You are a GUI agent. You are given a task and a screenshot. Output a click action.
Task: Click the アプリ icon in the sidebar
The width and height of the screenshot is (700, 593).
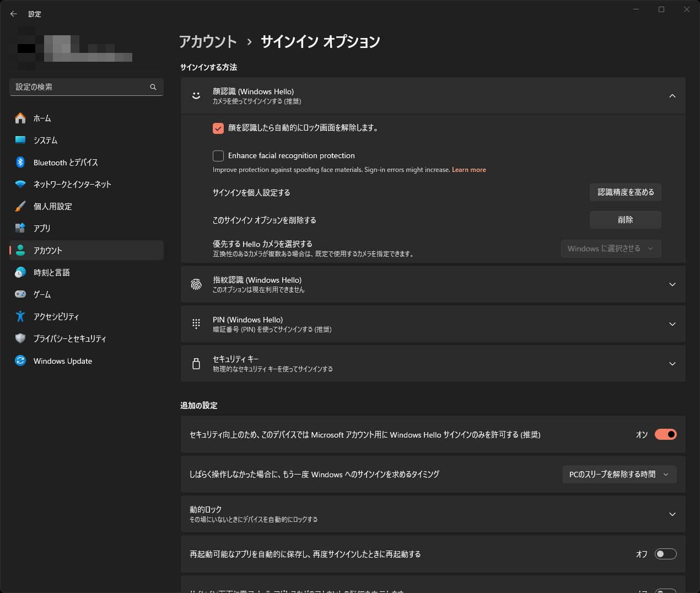click(20, 228)
